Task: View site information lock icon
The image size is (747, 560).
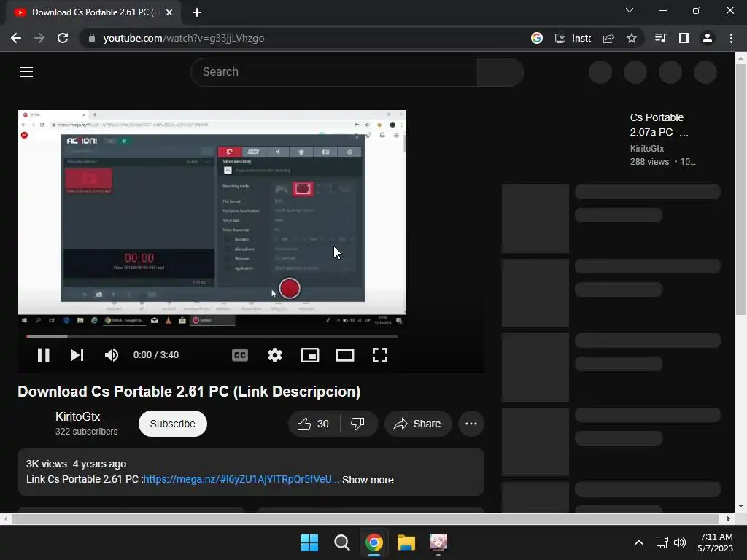Action: coord(92,38)
